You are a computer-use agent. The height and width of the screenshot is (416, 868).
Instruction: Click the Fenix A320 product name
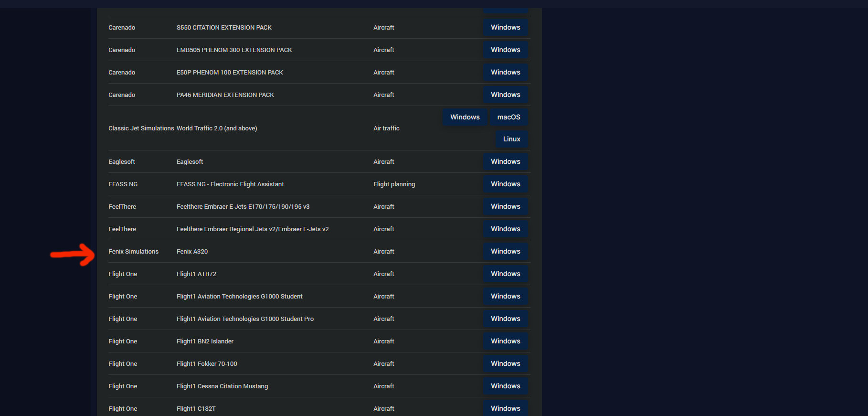pyautogui.click(x=192, y=252)
